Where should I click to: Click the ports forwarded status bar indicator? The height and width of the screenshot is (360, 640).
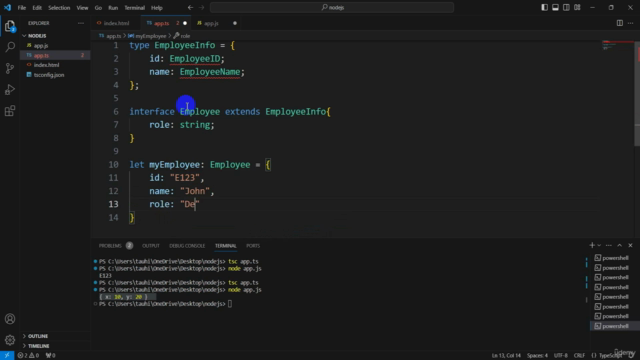tap(51, 356)
